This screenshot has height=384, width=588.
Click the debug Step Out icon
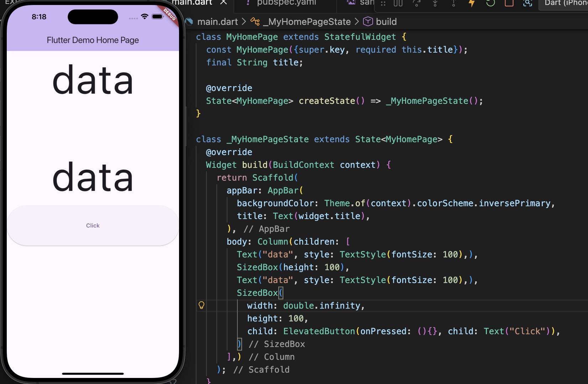[453, 3]
